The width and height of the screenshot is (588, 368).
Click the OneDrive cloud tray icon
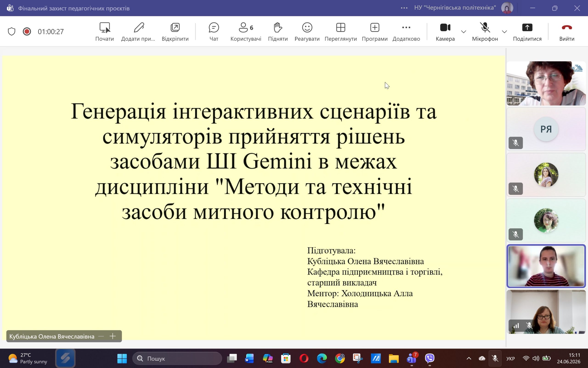pyautogui.click(x=482, y=358)
